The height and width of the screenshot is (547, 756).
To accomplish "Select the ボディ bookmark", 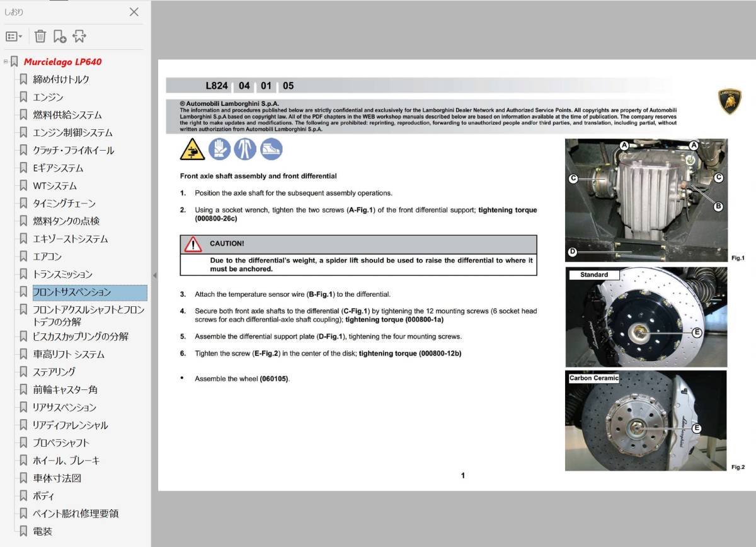I will pyautogui.click(x=43, y=495).
